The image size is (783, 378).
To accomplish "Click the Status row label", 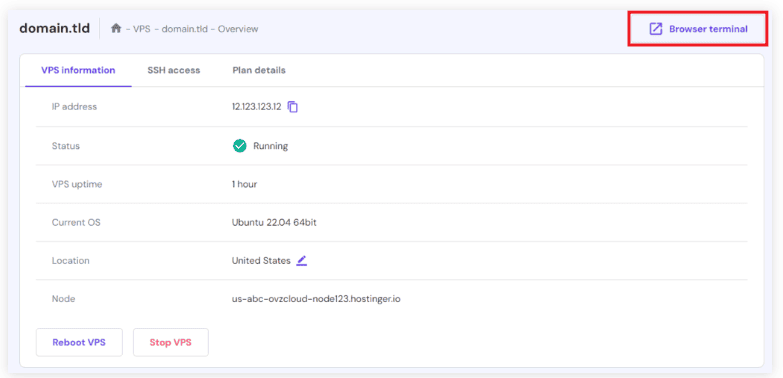I will click(65, 146).
